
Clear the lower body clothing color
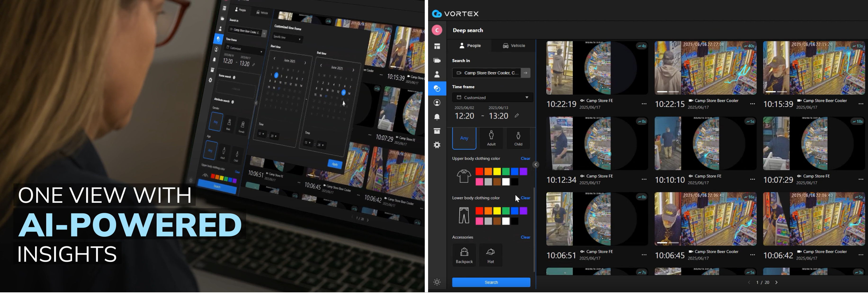pyautogui.click(x=525, y=198)
